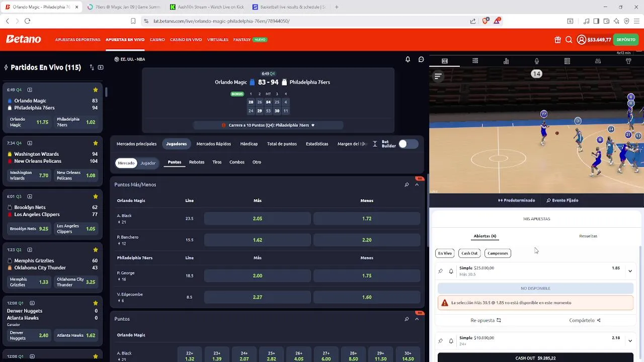Click Re-apuesta link
Image resolution: width=644 pixels, height=362 pixels.
pyautogui.click(x=486, y=320)
